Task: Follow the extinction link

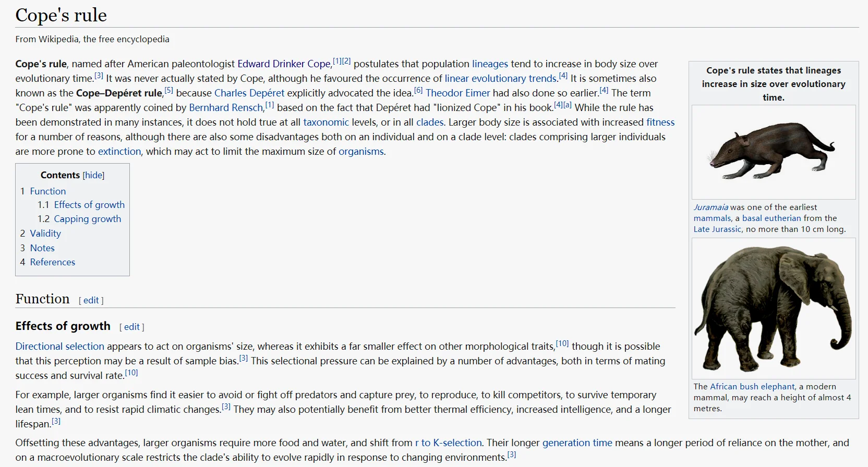Action: [119, 152]
